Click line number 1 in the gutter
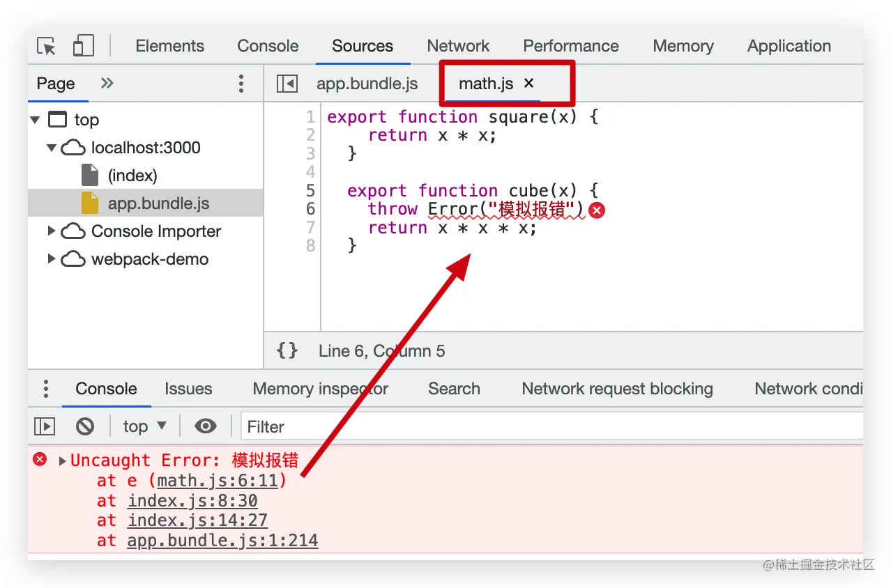The height and width of the screenshot is (588, 891). click(310, 117)
